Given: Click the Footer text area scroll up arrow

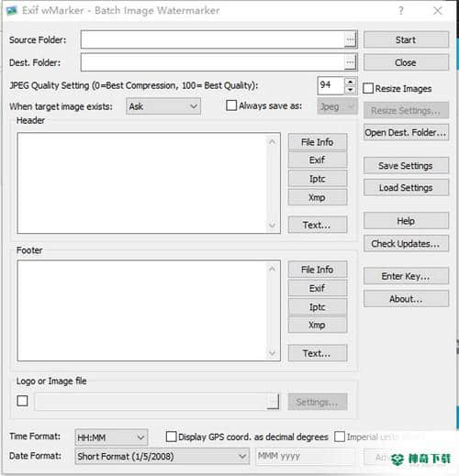Looking at the screenshot, I should point(272,269).
